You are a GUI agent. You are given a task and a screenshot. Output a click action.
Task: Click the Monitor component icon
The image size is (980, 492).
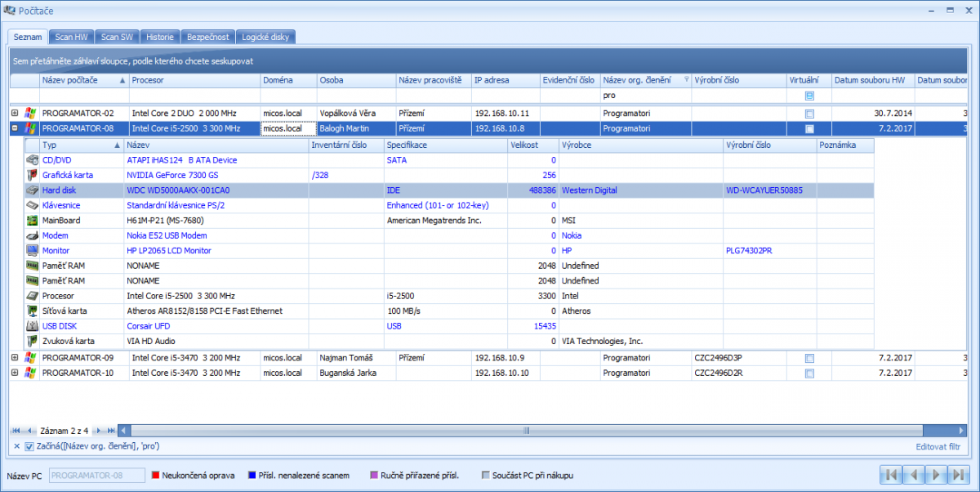coord(32,251)
